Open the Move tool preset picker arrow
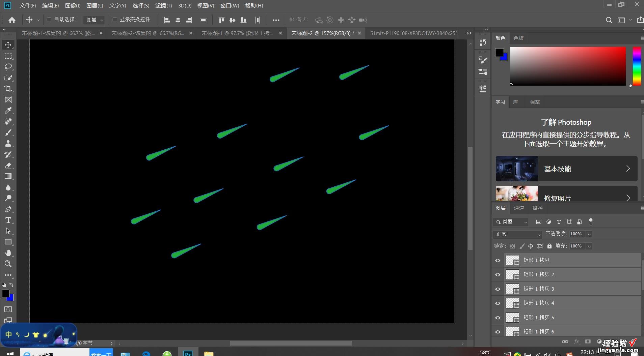This screenshot has width=644, height=356. pos(38,20)
